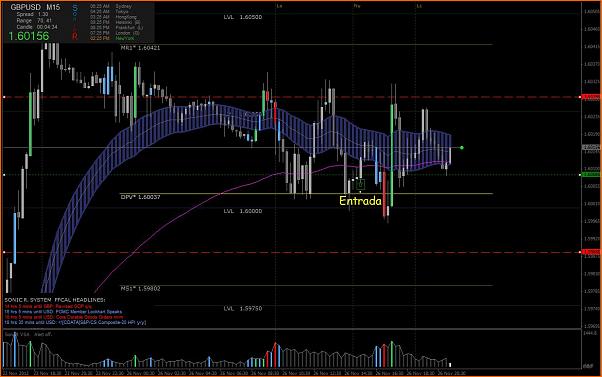Screen dimensions: 602x377
Task: Click the green dot at current price line
Action: point(462,148)
